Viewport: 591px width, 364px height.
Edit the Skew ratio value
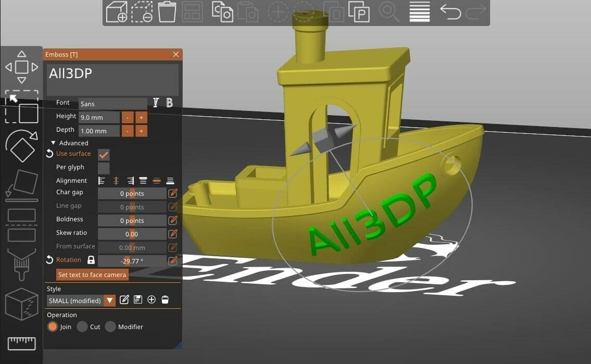point(173,234)
